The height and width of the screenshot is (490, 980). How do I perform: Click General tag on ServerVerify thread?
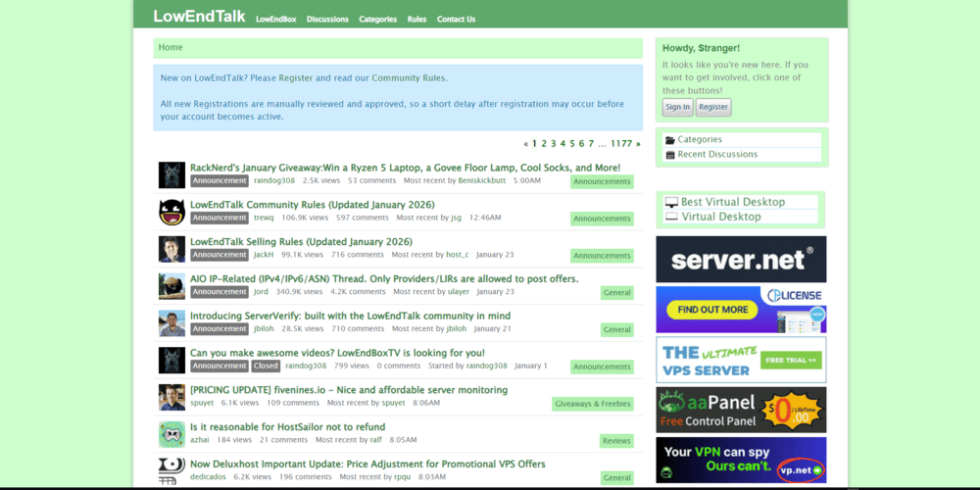coord(617,329)
